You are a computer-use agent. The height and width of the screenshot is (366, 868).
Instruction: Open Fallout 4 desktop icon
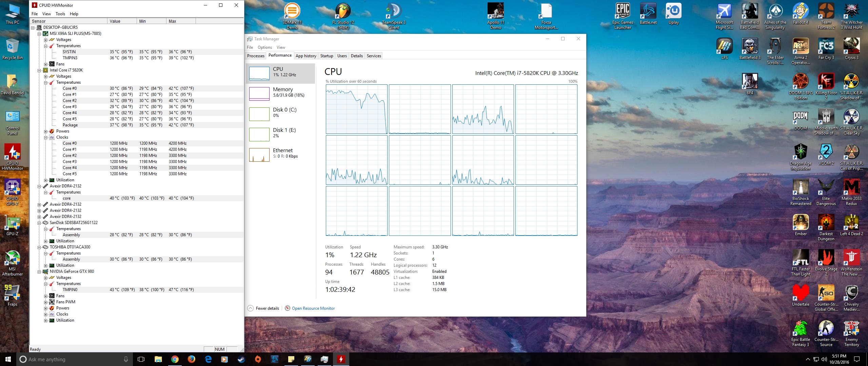(x=801, y=14)
